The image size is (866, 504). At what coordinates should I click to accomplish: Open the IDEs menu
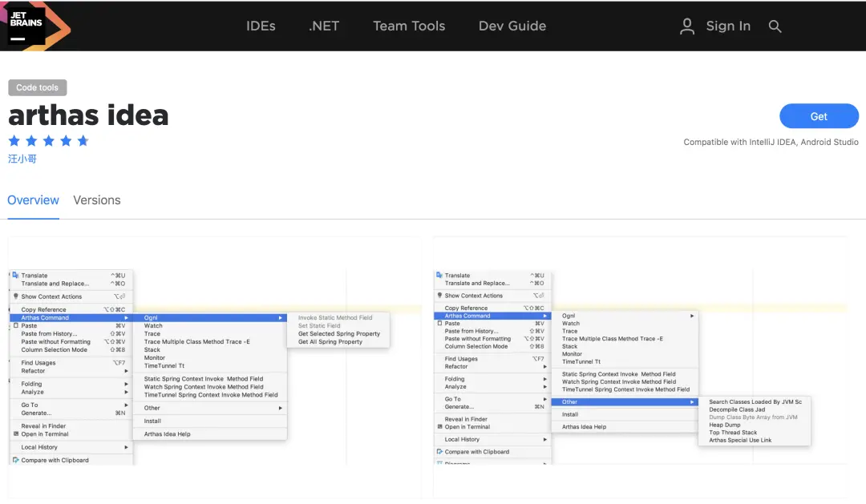click(261, 26)
